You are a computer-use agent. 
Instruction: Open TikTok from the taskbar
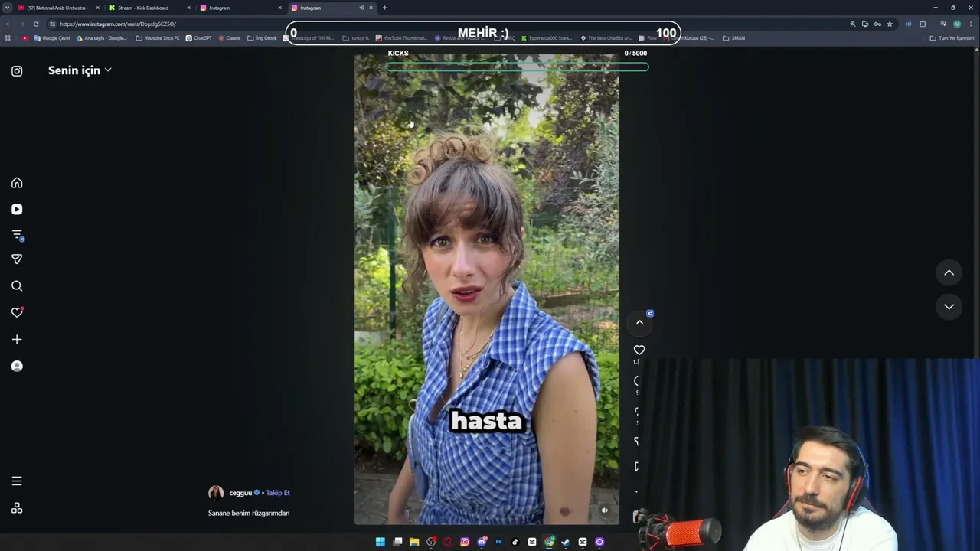pyautogui.click(x=515, y=542)
